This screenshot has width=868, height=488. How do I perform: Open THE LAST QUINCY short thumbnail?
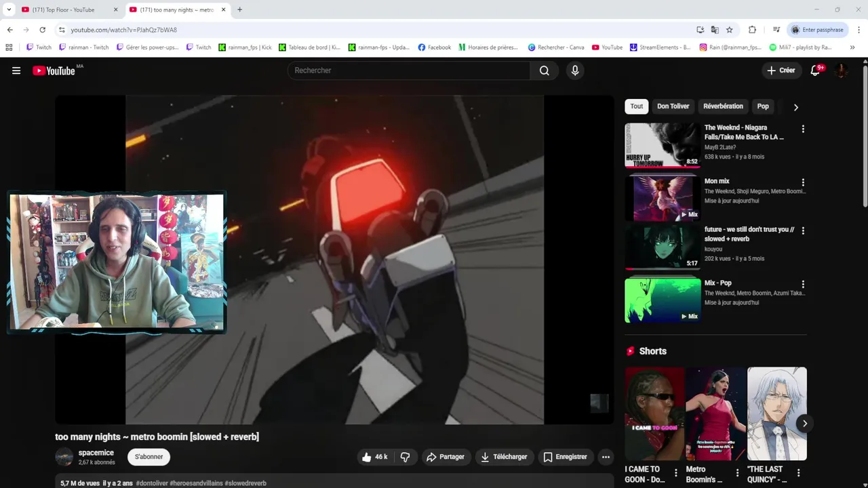click(777, 413)
